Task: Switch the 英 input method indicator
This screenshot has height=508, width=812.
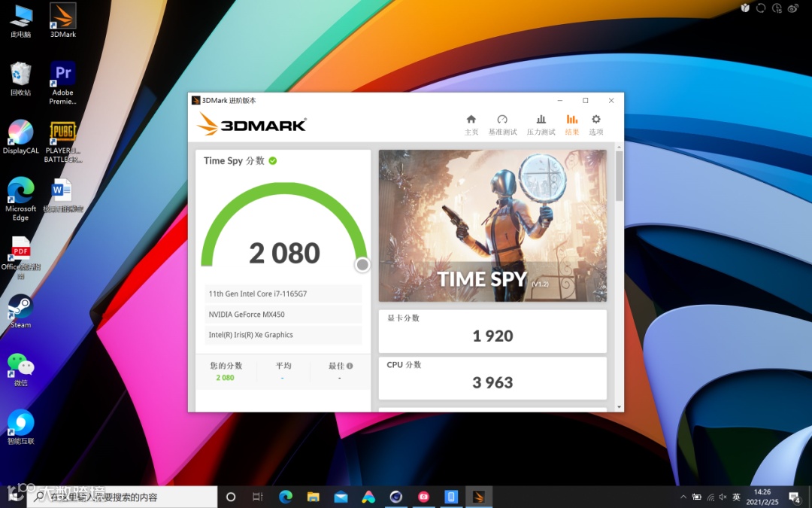Action: coord(736,497)
